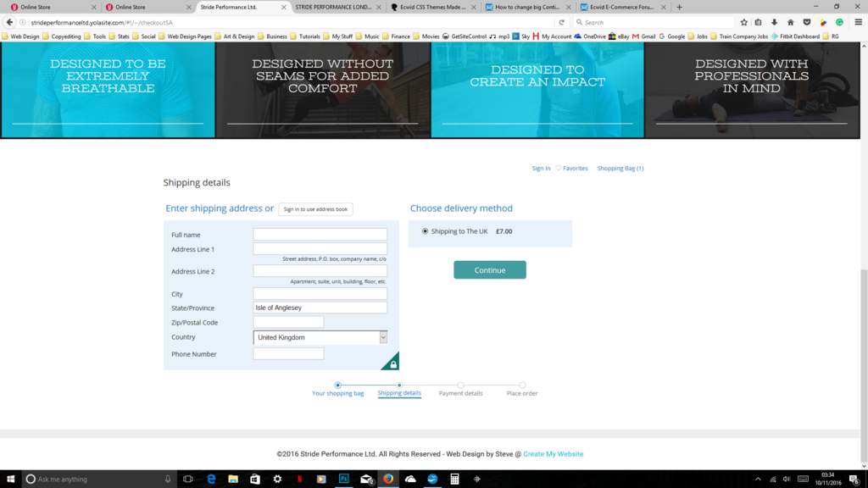Open the Jobs bookmarks folder
Viewport: 868px width, 488px height.
[x=698, y=36]
